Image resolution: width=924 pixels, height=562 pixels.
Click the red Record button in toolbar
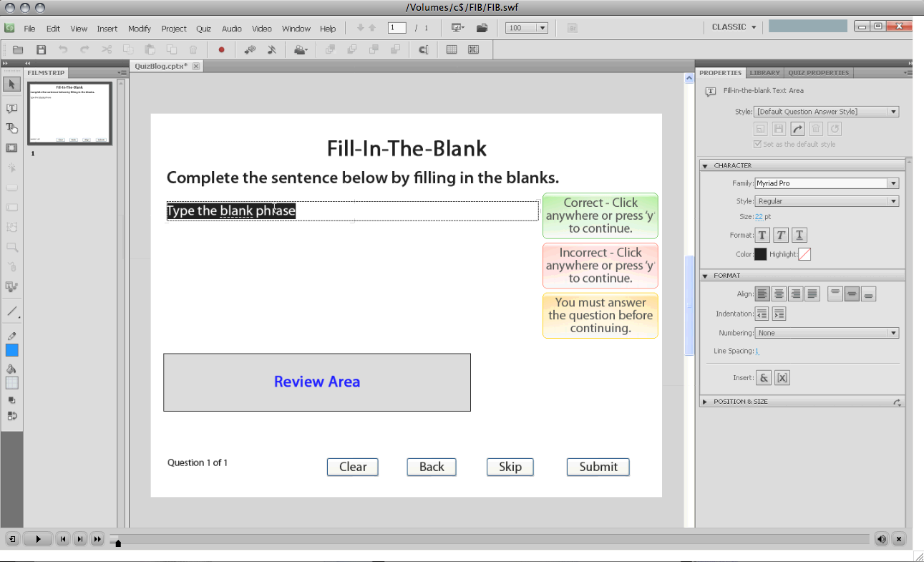tap(221, 50)
